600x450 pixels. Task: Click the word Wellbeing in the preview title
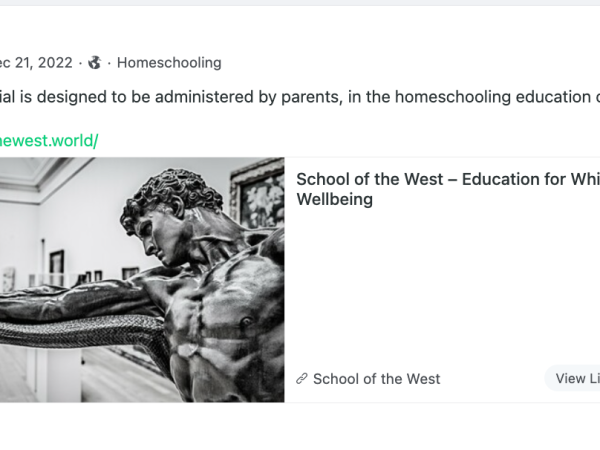pos(335,199)
